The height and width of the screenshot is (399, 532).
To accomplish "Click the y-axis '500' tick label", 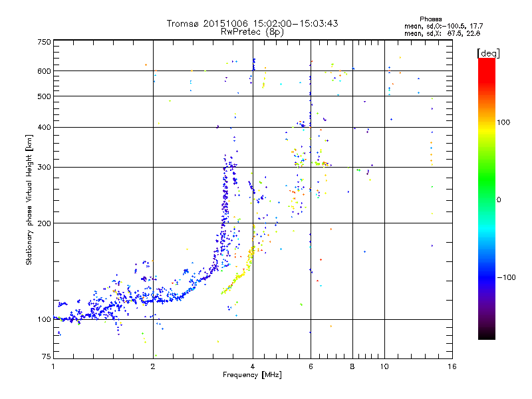I will tap(44, 96).
